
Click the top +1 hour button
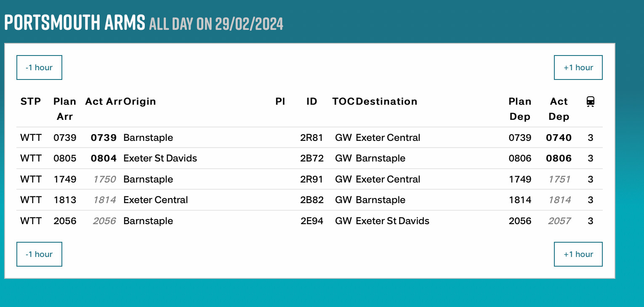tap(578, 67)
